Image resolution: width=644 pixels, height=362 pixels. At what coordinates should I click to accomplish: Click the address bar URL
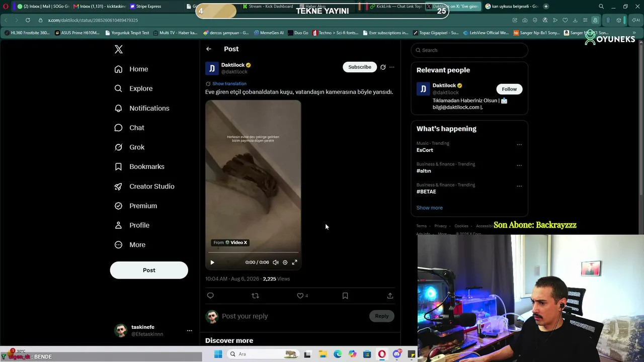[x=93, y=20]
